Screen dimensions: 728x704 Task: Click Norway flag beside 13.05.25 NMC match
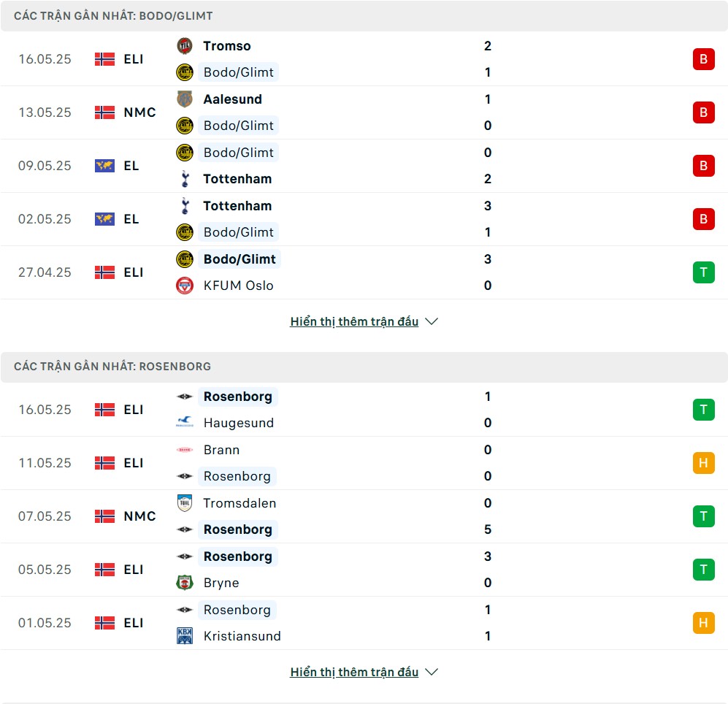click(x=104, y=112)
